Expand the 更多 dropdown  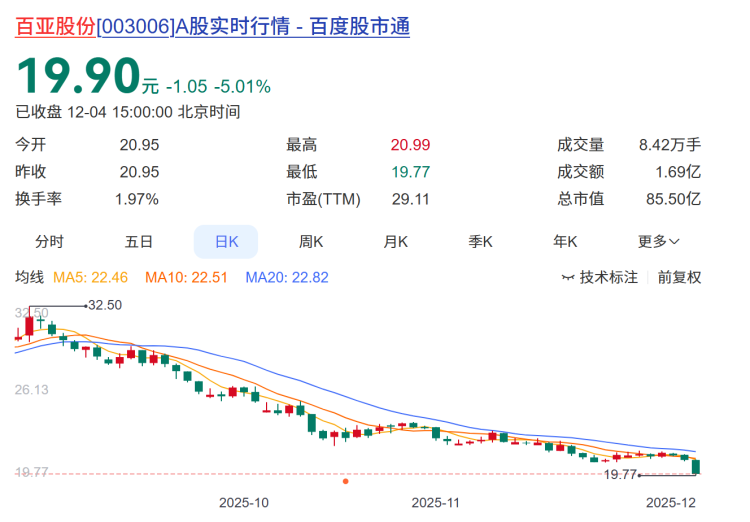(659, 242)
